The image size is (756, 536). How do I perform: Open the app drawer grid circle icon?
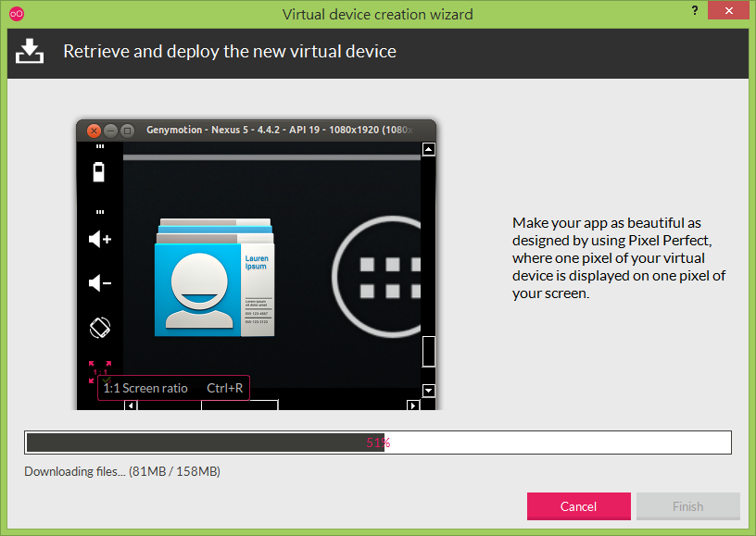point(376,277)
